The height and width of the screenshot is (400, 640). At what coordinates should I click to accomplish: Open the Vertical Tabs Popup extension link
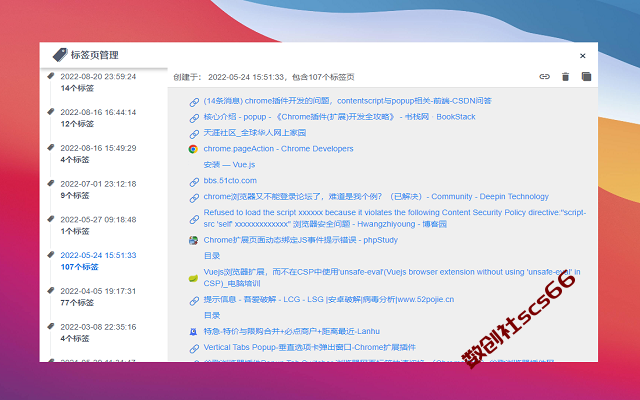(x=309, y=347)
